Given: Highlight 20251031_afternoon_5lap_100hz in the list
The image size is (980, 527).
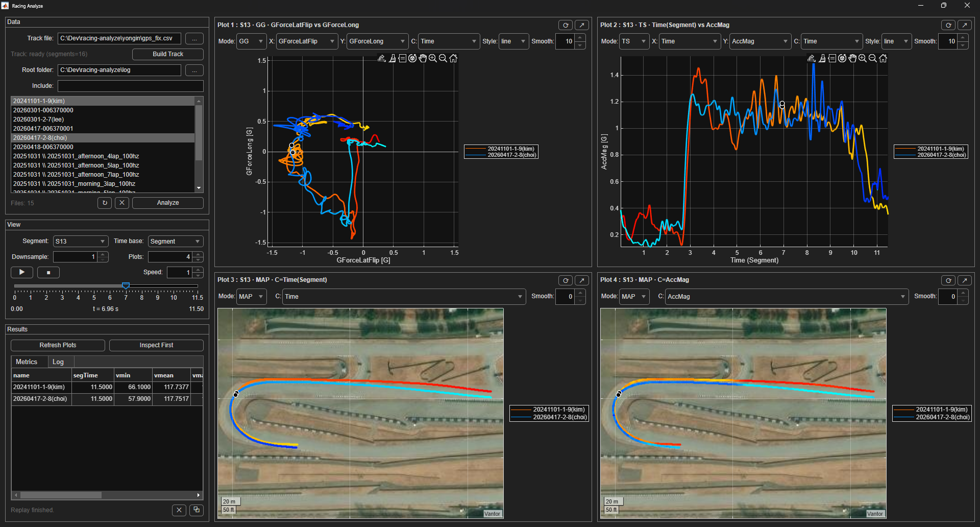Looking at the screenshot, I should click(76, 165).
